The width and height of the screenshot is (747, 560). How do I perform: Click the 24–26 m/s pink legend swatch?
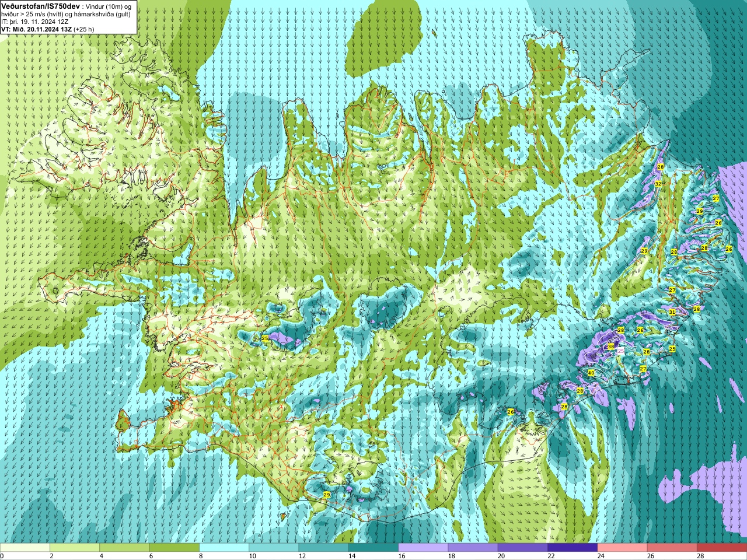[x=623, y=548]
